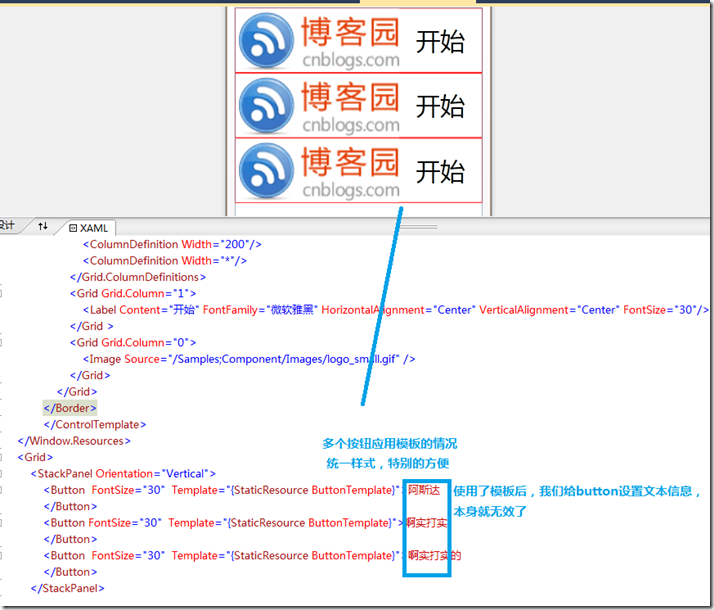714x610 pixels.
Task: Click the ColumnDefinition Width="*" line
Action: pyautogui.click(x=165, y=261)
